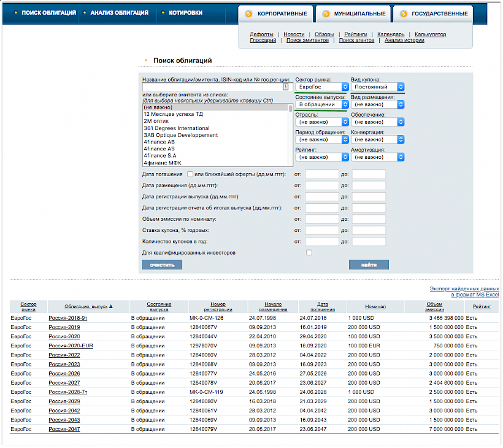Viewport: 503px width, 448px height.
Task: Open the Вид размещения dropdown
Action: (378, 104)
